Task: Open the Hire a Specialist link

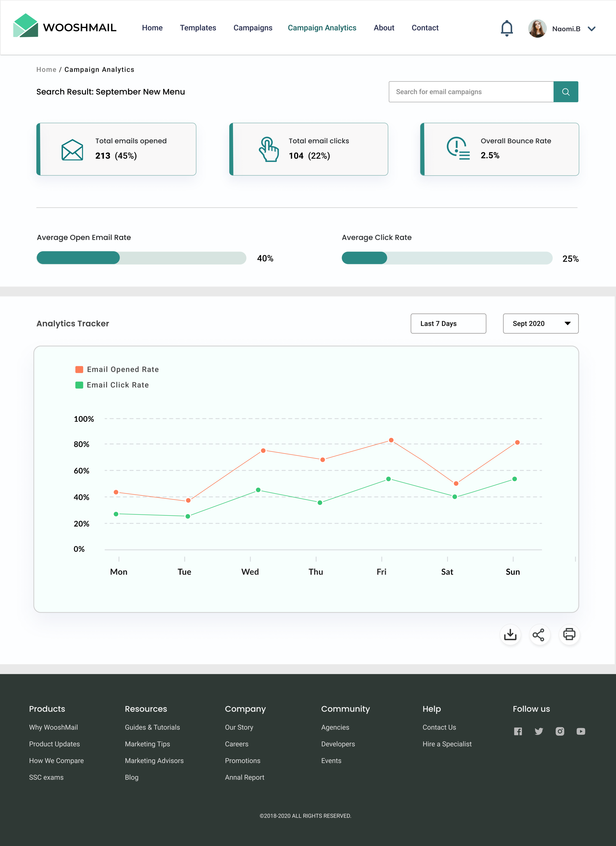Action: click(447, 744)
